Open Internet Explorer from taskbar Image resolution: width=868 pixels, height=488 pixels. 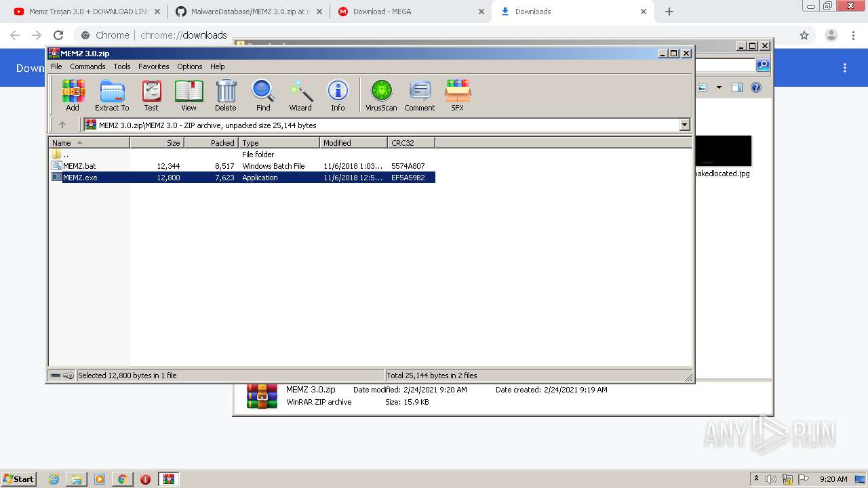(54, 479)
